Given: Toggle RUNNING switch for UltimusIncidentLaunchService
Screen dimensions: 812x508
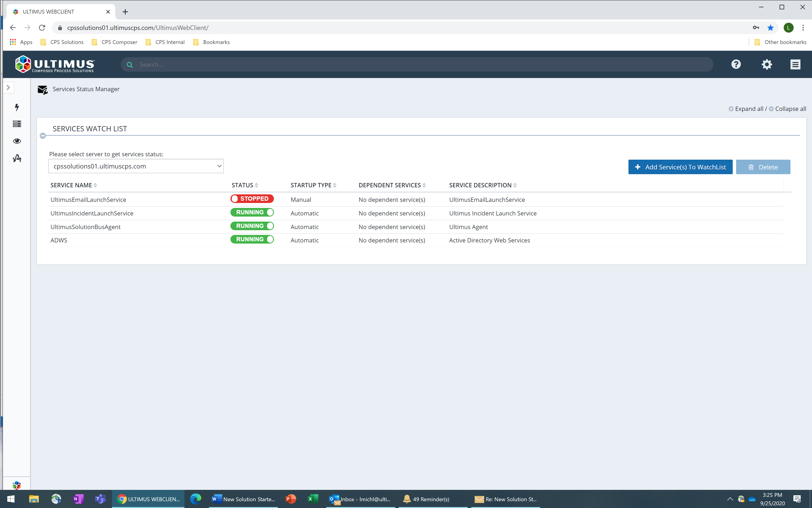Looking at the screenshot, I should [x=252, y=212].
